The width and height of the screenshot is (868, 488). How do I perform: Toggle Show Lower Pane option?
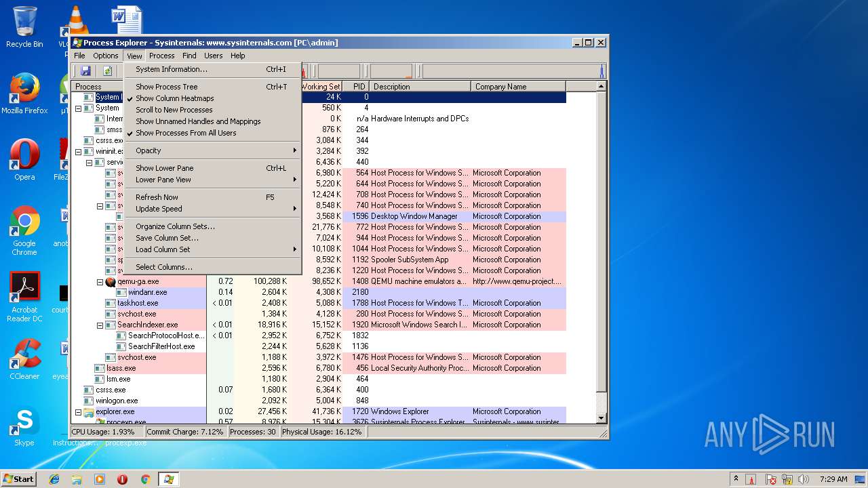tap(213, 168)
